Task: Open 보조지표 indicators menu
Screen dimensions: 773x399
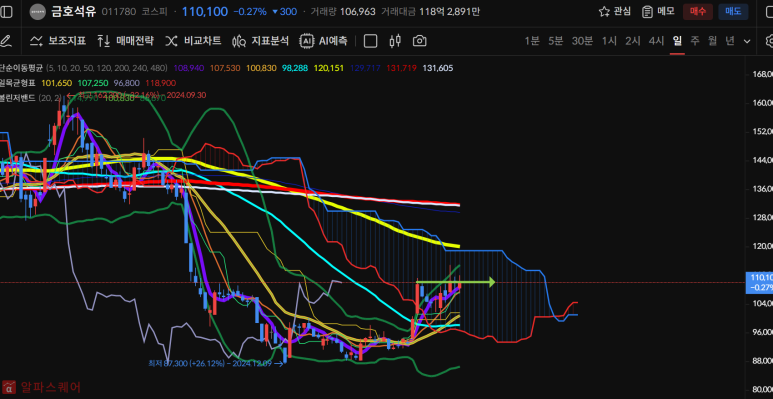Action: 58,41
